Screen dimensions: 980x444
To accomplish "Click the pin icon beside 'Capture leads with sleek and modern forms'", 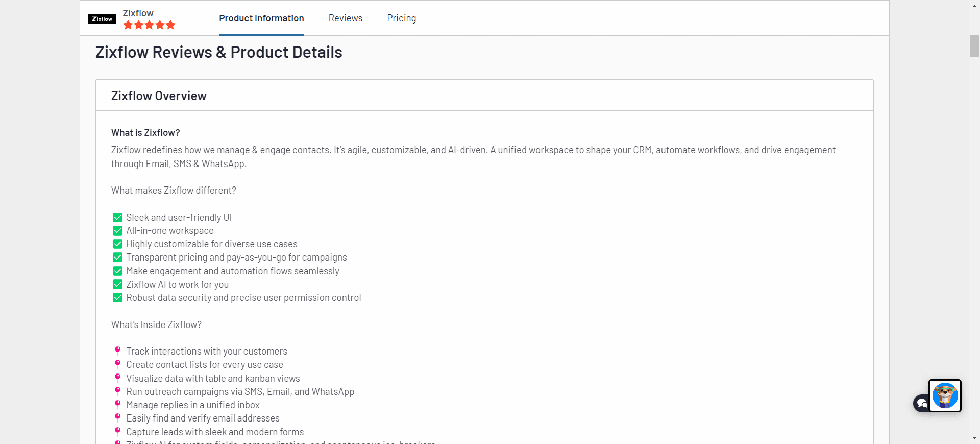I will [117, 431].
